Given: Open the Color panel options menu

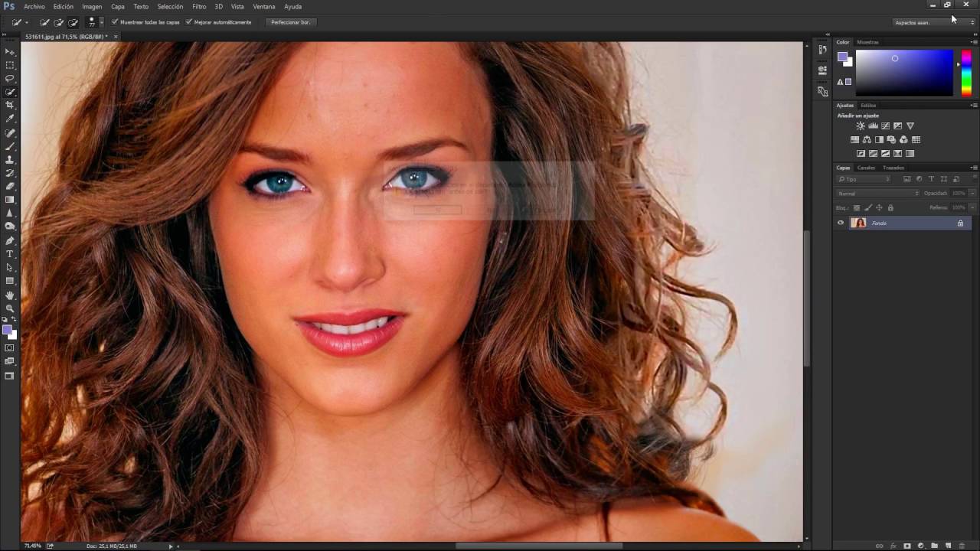Looking at the screenshot, I should (974, 42).
